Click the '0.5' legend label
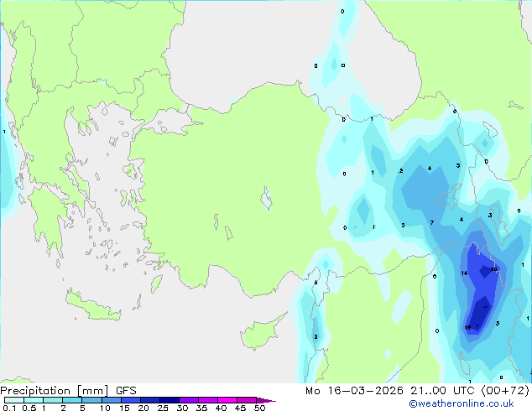The image size is (532, 411). coord(29,408)
